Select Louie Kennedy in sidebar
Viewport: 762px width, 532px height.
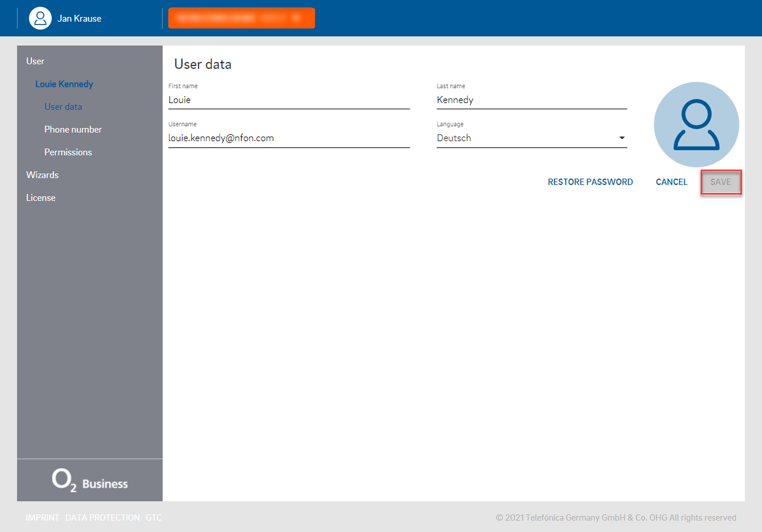click(x=64, y=84)
